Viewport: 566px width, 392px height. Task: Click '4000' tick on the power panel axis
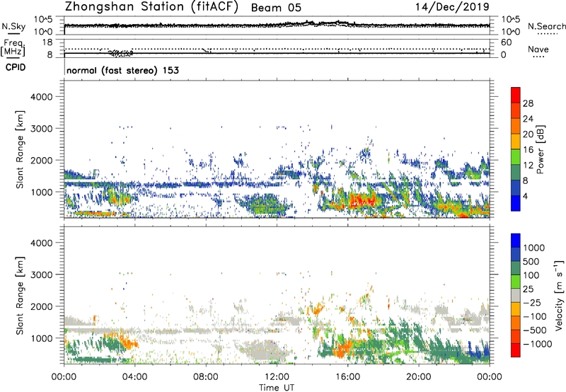(x=41, y=97)
